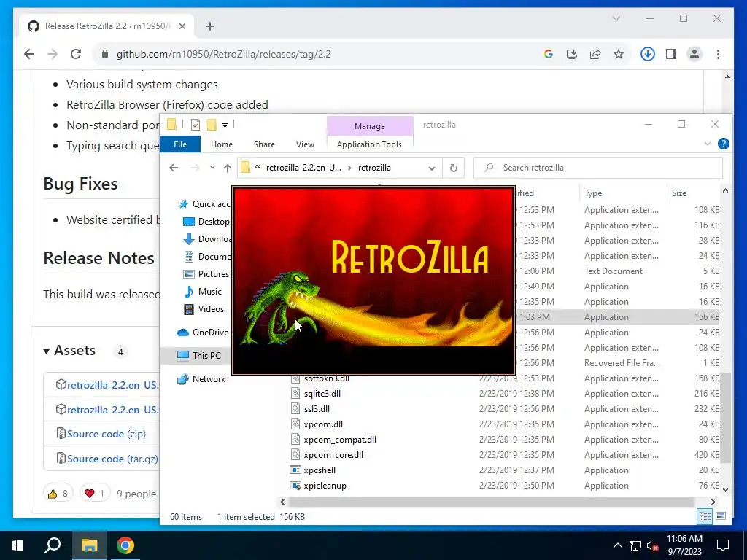Select OneDrive in navigation pane
The image size is (747, 560).
point(203,332)
